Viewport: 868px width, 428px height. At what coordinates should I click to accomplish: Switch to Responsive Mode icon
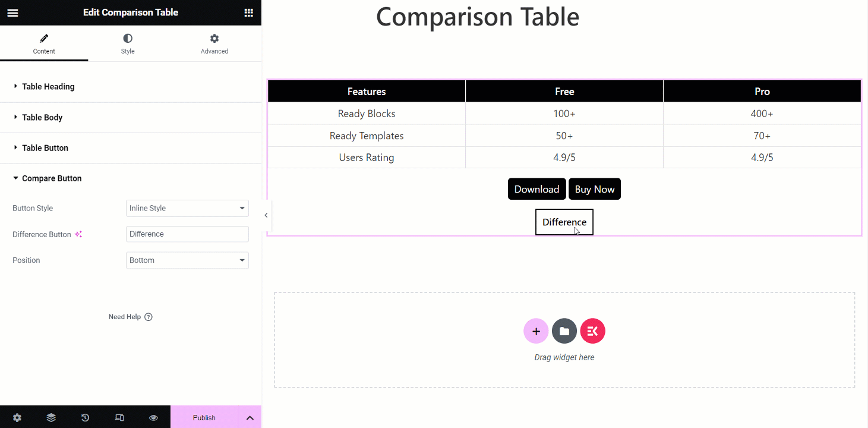click(119, 418)
